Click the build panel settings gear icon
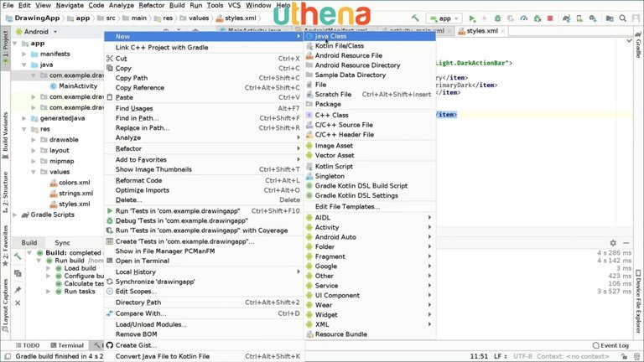The width and height of the screenshot is (644, 362). (x=613, y=242)
